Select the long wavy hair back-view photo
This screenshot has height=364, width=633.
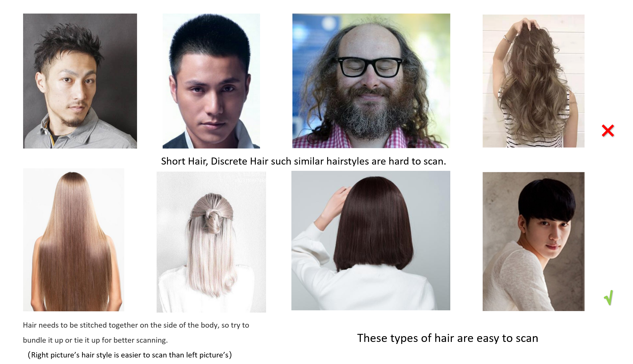pyautogui.click(x=534, y=81)
